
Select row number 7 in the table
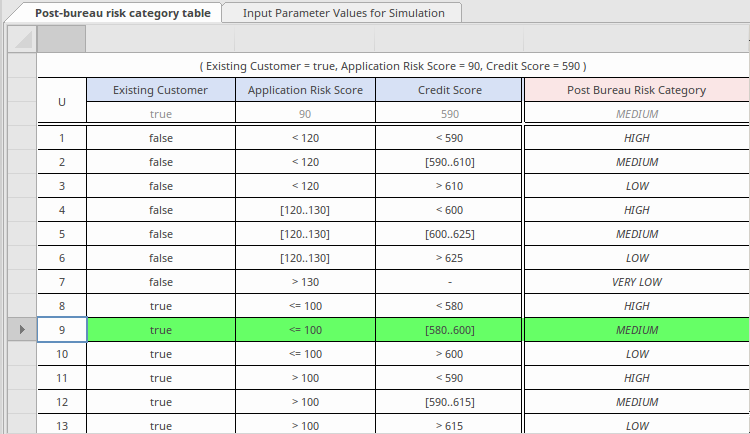click(x=62, y=282)
